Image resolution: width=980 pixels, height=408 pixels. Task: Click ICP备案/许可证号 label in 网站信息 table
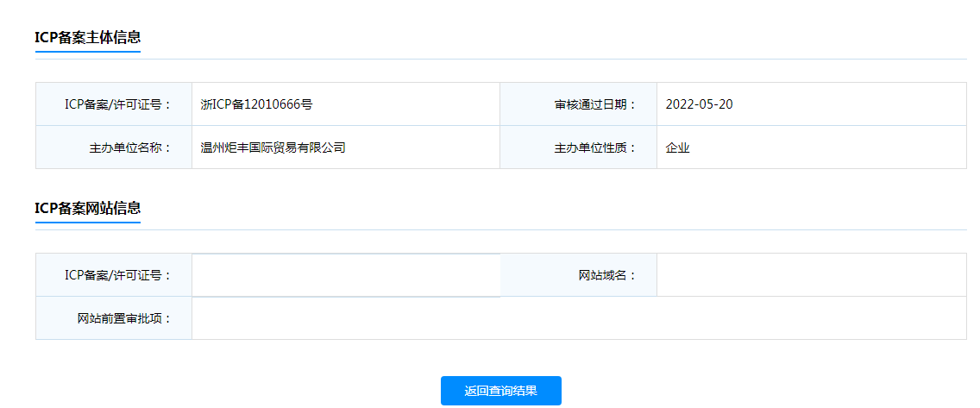(x=118, y=275)
